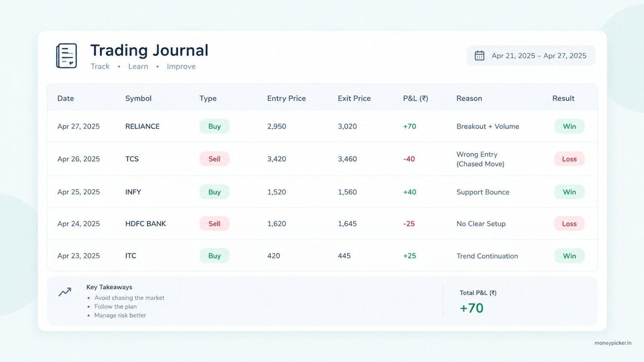Click the Follow the plan takeaway
Viewport: 644px width, 362px height.
point(116,306)
